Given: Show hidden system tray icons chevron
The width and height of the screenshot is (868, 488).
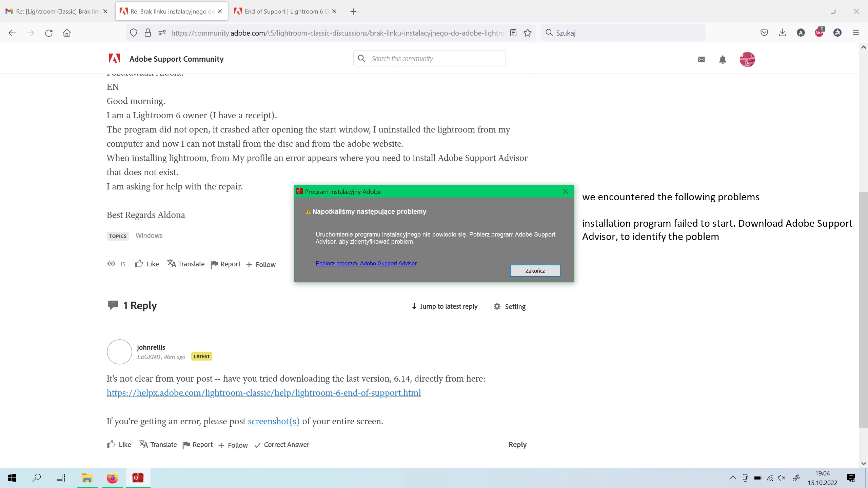Looking at the screenshot, I should (733, 478).
